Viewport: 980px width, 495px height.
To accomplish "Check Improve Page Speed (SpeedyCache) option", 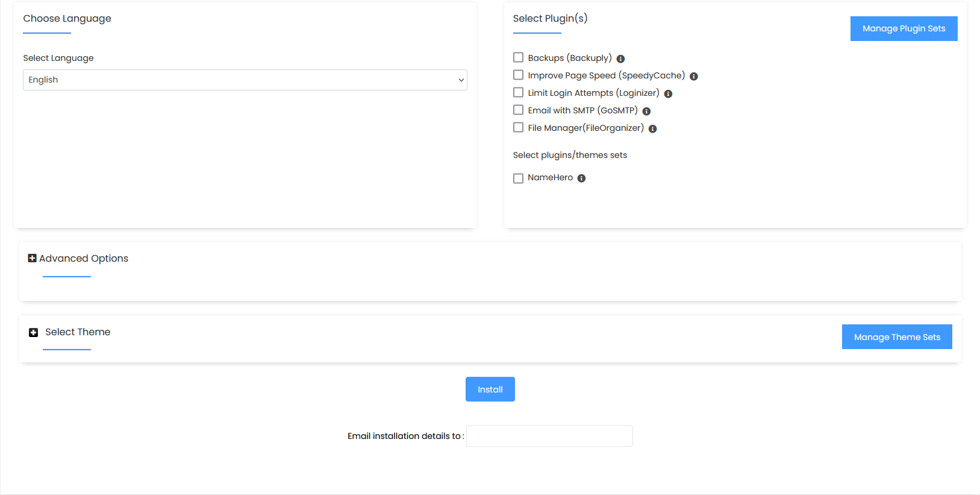I will (x=518, y=75).
